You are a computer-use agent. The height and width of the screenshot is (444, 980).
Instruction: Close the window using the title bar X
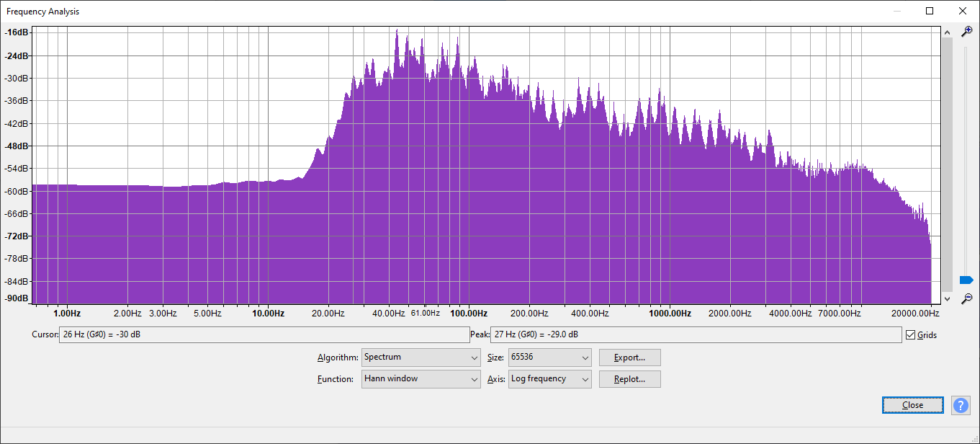click(x=962, y=11)
